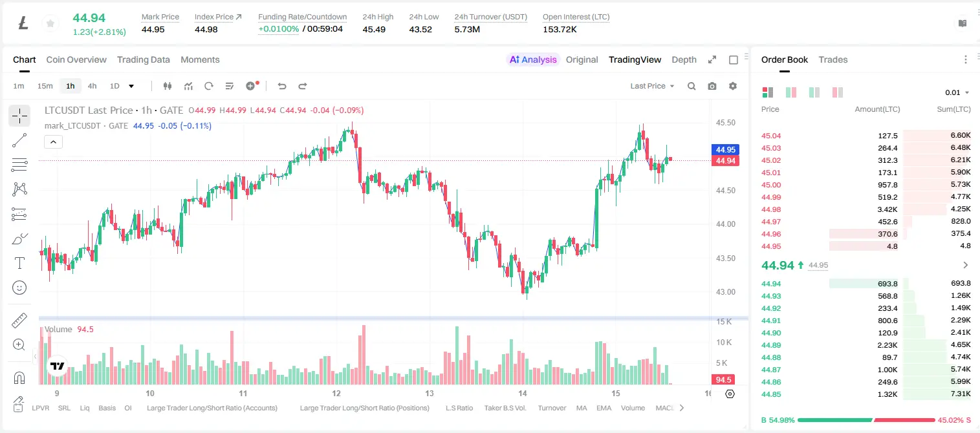This screenshot has width=980, height=433.
Task: Select the trend line drawing tool
Action: 19,140
